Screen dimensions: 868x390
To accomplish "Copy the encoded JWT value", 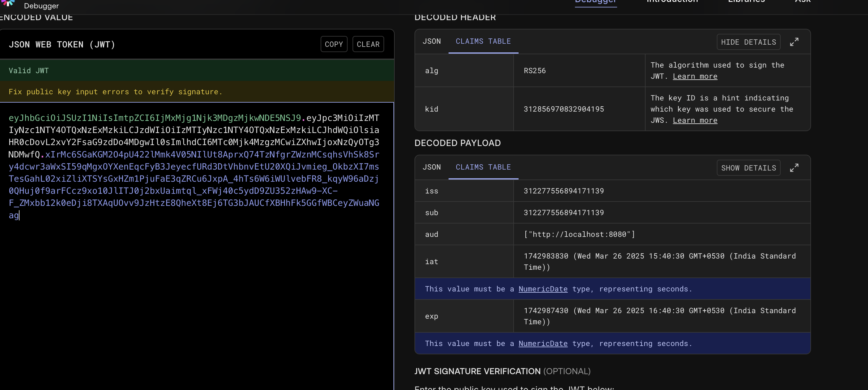I will 334,44.
